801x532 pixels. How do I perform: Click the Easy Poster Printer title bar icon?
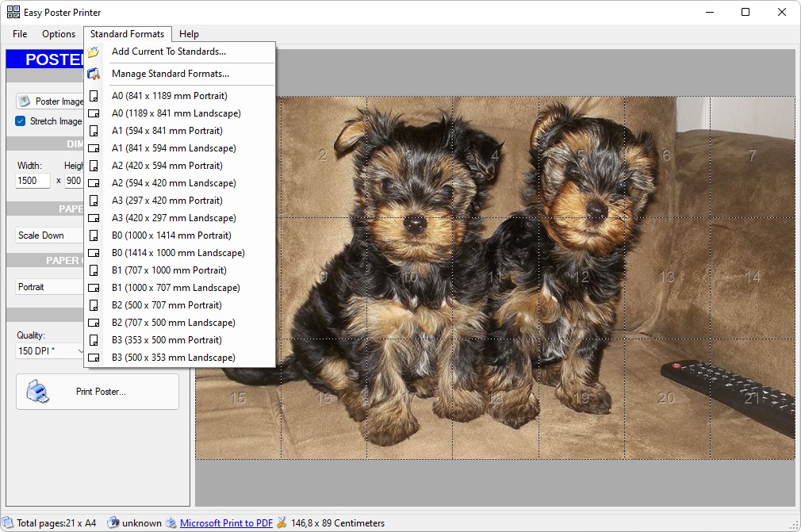click(13, 12)
